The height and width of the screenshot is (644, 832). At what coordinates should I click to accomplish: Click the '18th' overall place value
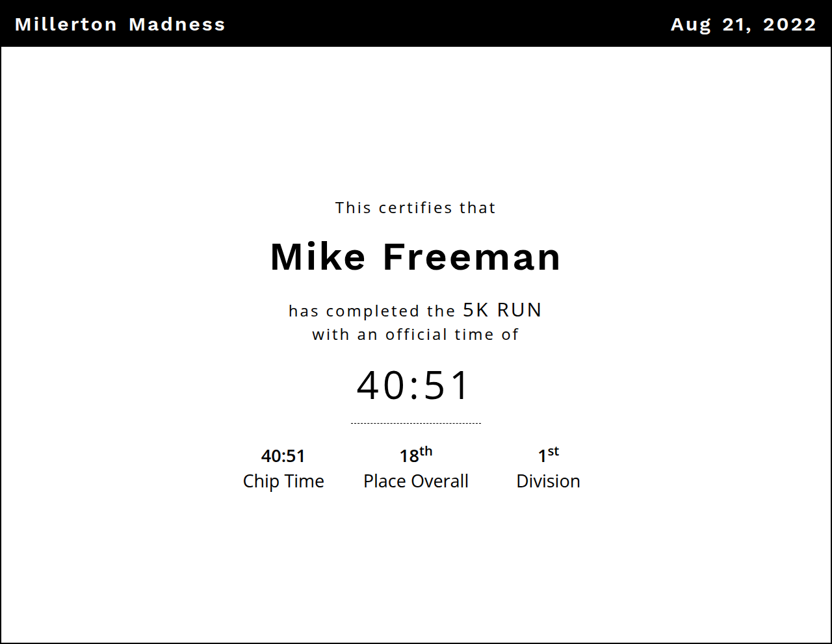click(x=415, y=456)
